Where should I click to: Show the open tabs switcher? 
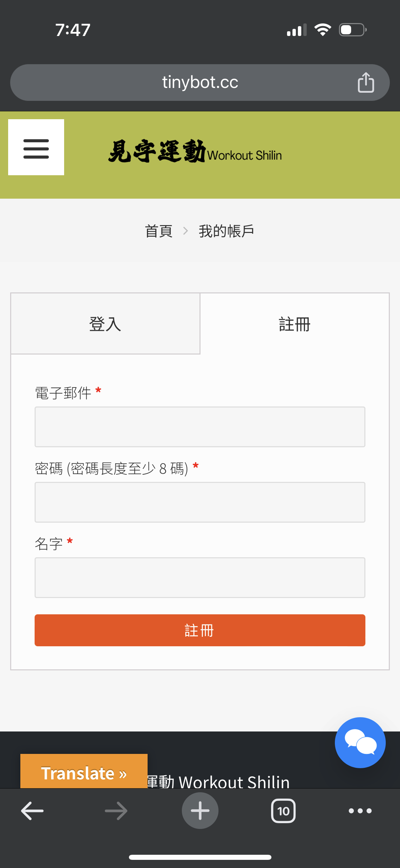click(x=283, y=811)
